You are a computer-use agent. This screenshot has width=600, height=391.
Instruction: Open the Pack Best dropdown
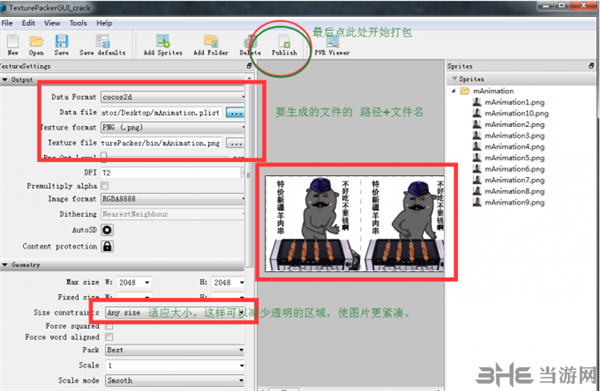pos(175,350)
